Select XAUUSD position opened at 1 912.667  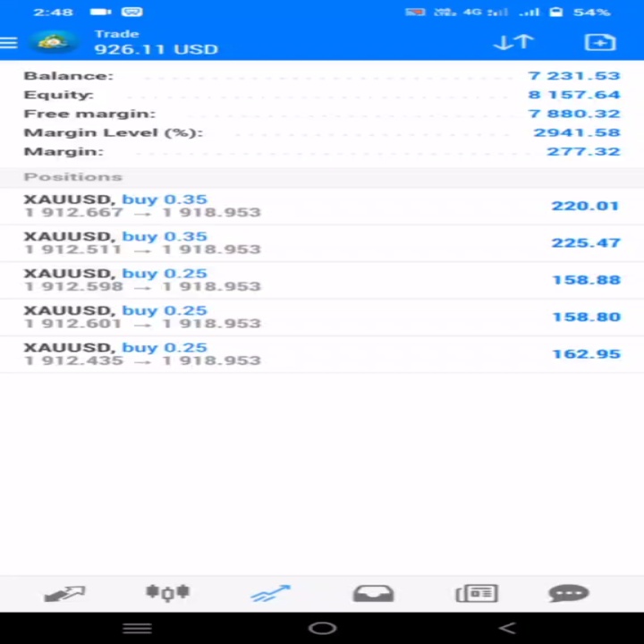[322, 206]
